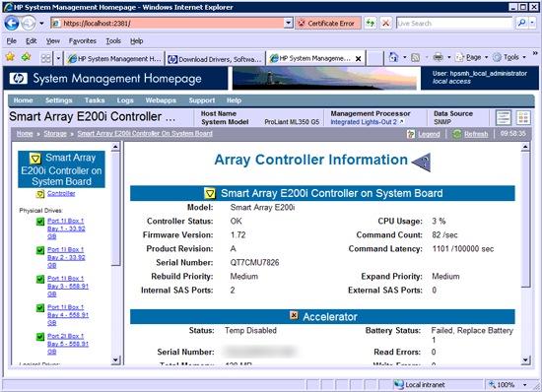Open the Legend link
The width and height of the screenshot is (542, 392).
429,134
